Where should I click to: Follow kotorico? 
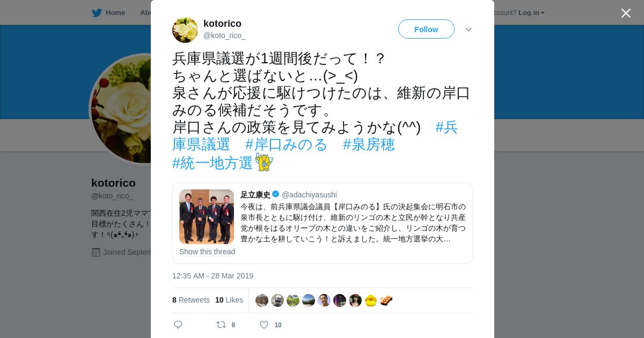coord(426,29)
